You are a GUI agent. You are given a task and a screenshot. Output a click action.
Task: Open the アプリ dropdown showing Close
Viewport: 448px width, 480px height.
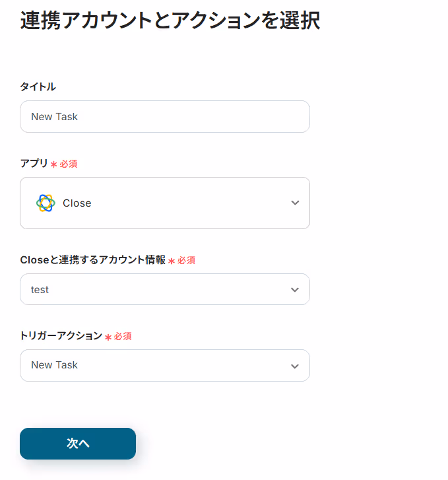(165, 203)
